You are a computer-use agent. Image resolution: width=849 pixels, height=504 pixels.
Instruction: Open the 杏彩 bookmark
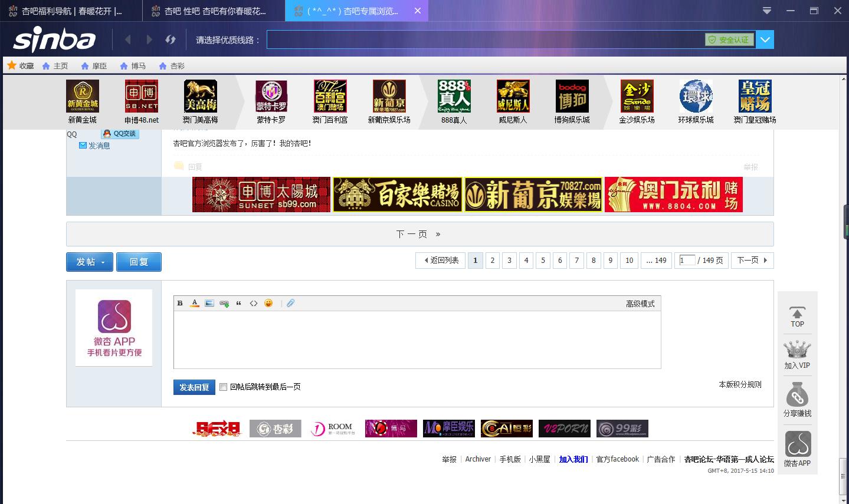(x=172, y=65)
